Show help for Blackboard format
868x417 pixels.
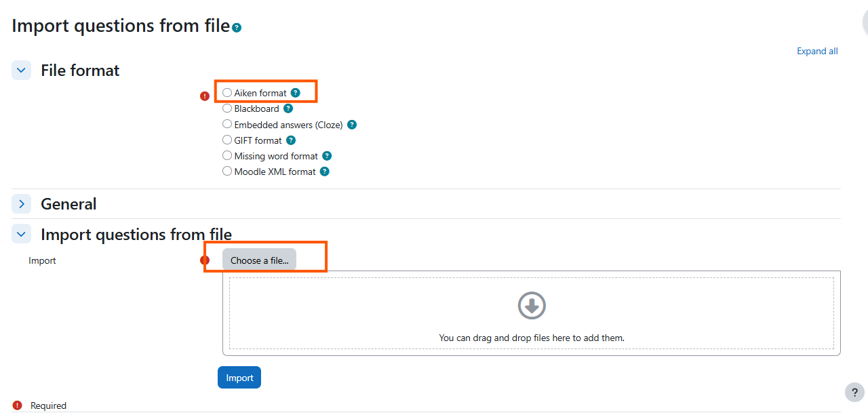[288, 108]
